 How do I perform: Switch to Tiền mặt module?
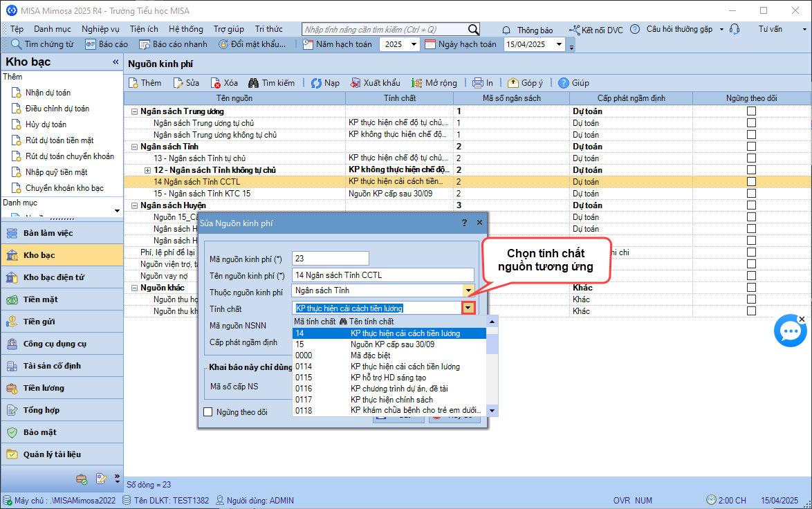62,299
